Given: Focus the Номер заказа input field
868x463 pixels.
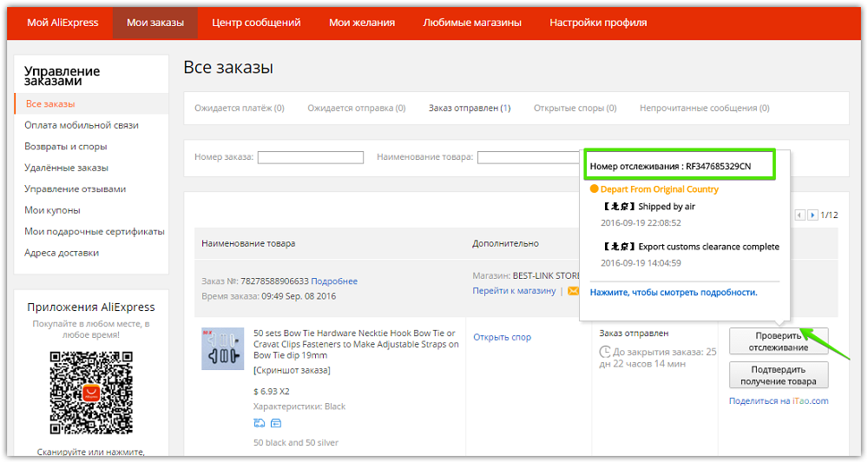Looking at the screenshot, I should tap(311, 157).
